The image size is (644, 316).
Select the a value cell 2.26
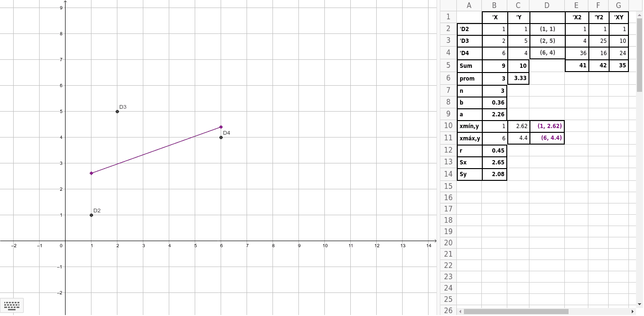click(494, 114)
